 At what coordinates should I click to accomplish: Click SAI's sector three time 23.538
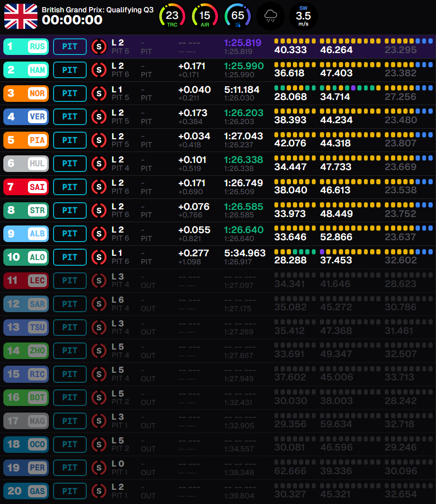point(400,190)
